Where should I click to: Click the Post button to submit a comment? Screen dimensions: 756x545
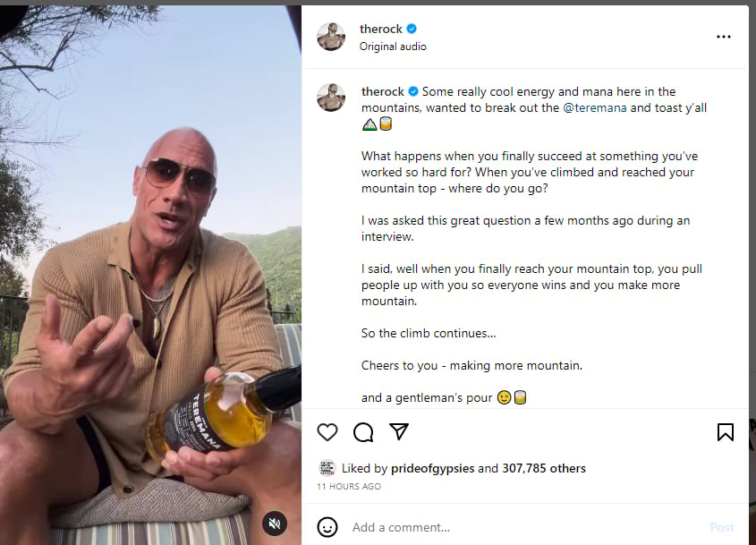722,527
